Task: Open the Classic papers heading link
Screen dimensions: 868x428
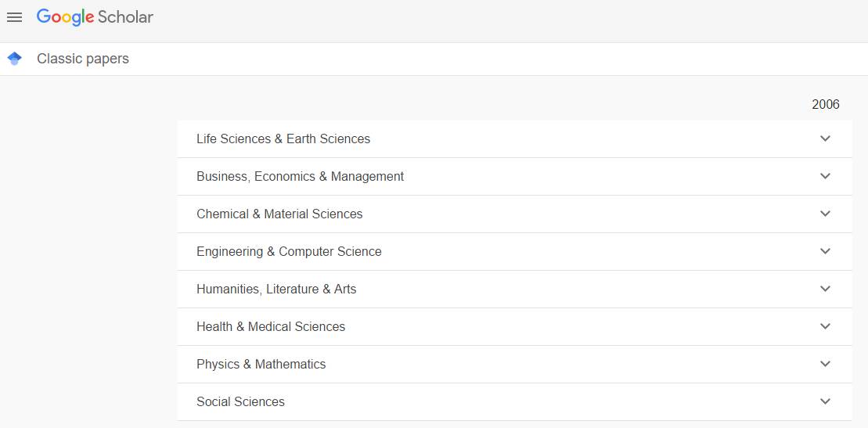Action: point(83,59)
